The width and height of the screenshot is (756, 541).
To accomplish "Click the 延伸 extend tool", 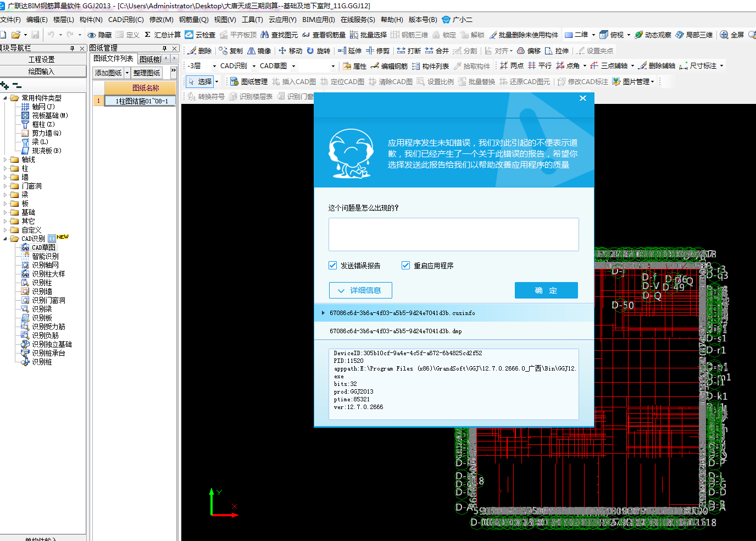I will (x=349, y=51).
